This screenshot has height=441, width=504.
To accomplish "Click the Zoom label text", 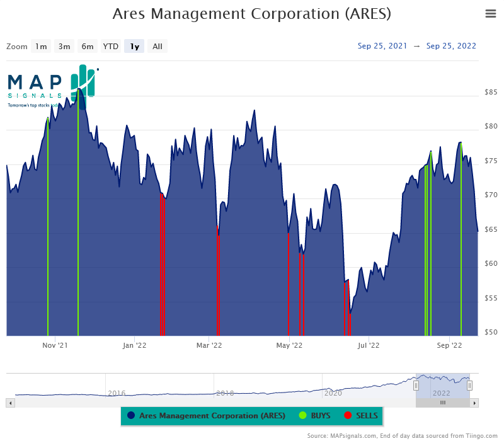I will pyautogui.click(x=17, y=47).
